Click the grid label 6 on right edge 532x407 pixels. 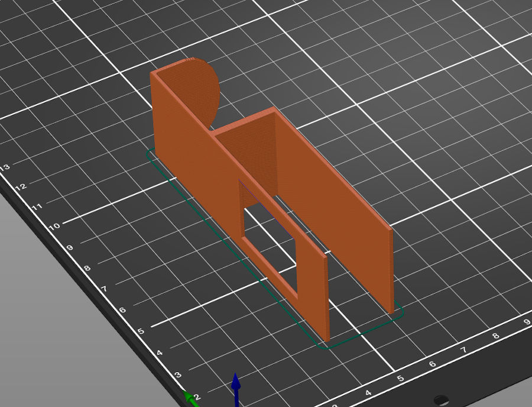click(x=432, y=364)
